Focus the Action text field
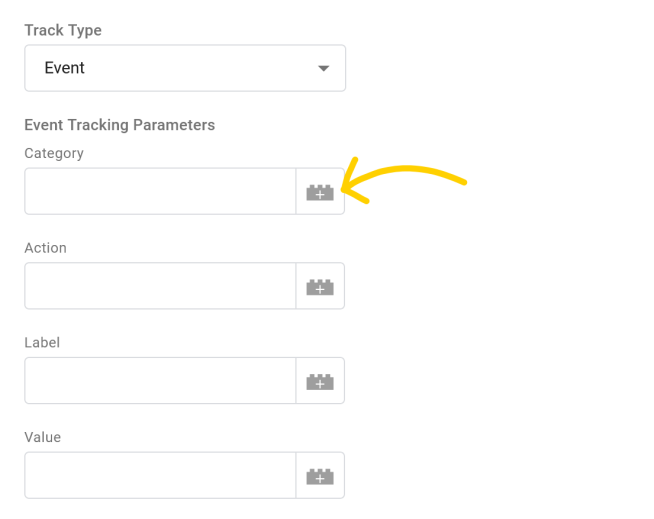This screenshot has width=654, height=519. click(160, 286)
